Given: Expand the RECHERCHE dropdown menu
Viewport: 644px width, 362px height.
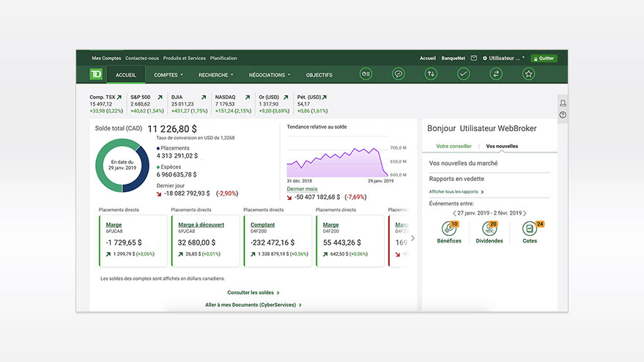Looking at the screenshot, I should (x=215, y=75).
